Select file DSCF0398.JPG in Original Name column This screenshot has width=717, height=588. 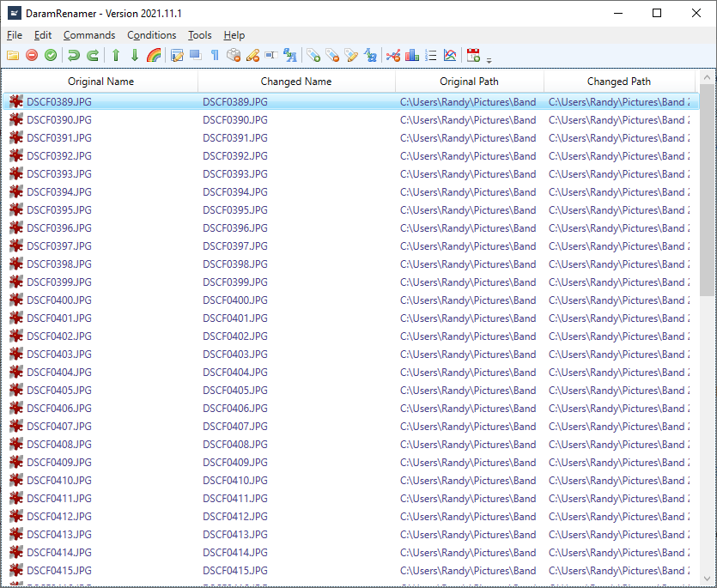tap(59, 264)
